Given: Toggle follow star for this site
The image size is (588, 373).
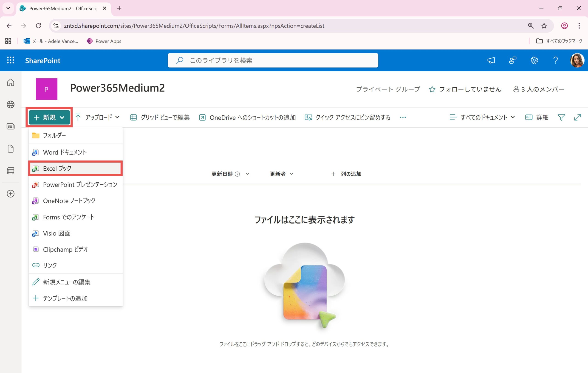Looking at the screenshot, I should click(432, 89).
